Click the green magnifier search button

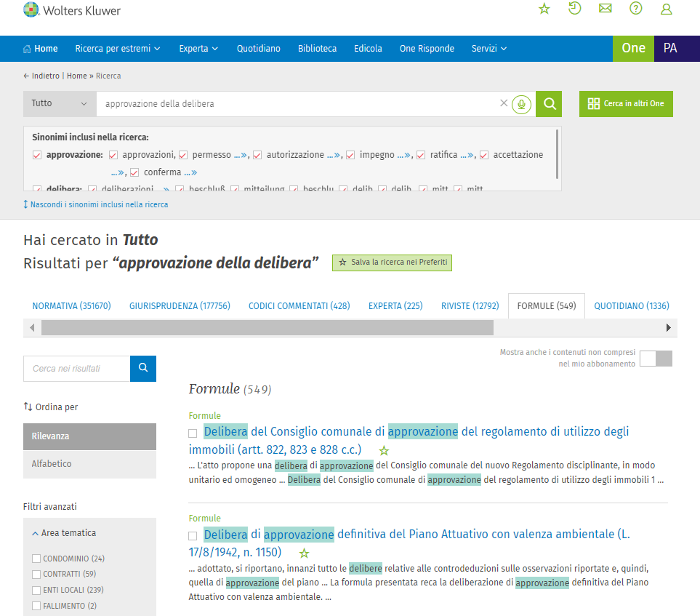[x=549, y=104]
